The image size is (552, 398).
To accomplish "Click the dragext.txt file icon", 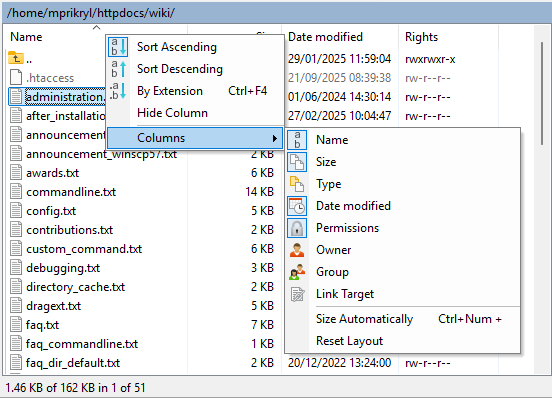I will tap(16, 305).
